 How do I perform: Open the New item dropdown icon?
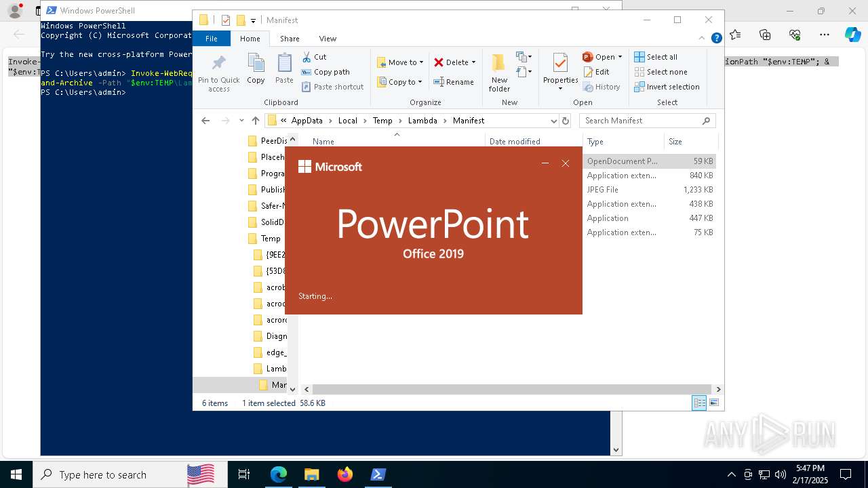pyautogui.click(x=524, y=57)
